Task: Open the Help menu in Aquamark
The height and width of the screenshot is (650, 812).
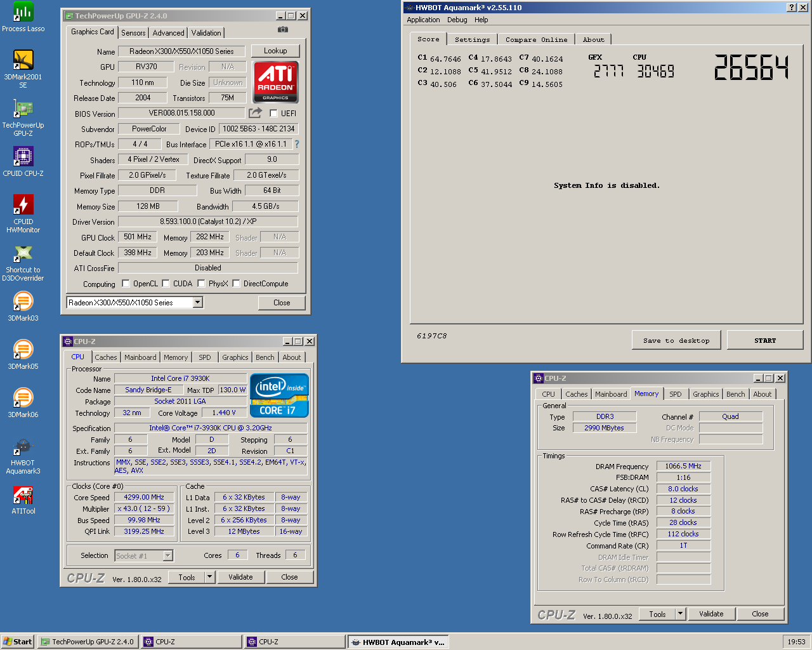Action: (x=481, y=20)
